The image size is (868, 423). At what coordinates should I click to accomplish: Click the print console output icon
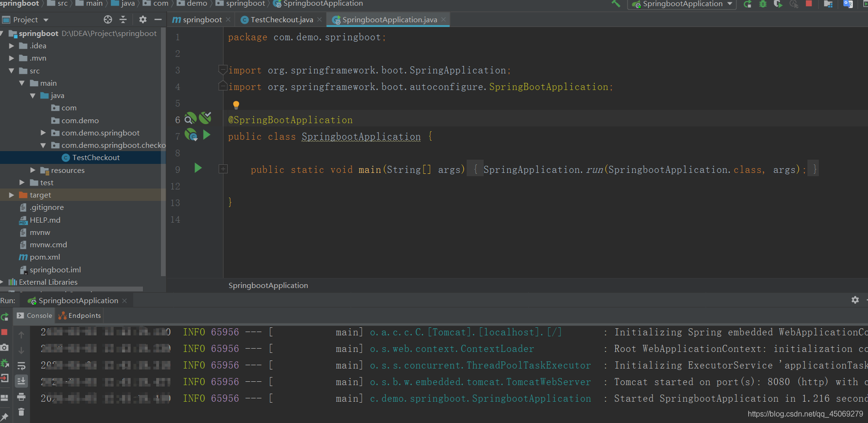21,396
